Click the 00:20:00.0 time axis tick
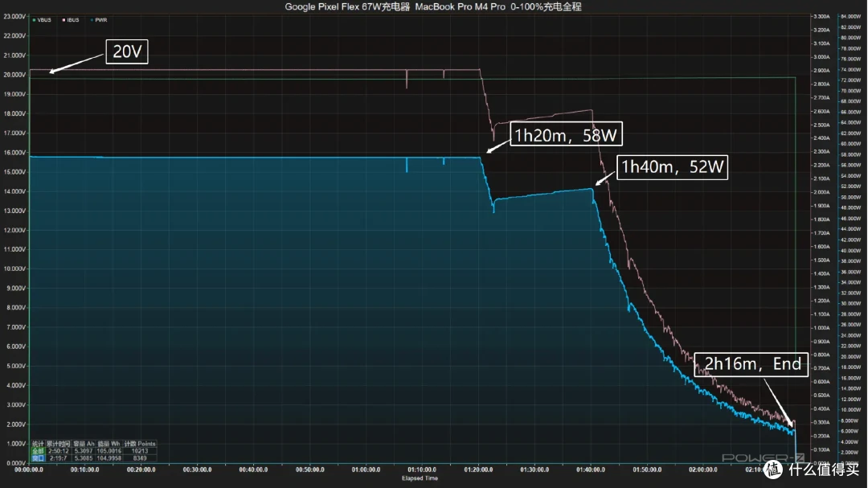 point(141,470)
